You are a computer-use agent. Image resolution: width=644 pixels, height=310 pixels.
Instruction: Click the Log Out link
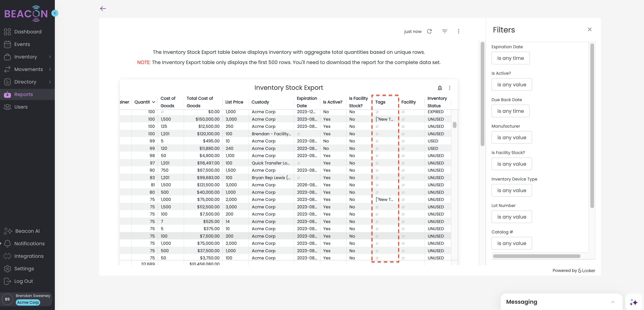[x=23, y=281]
